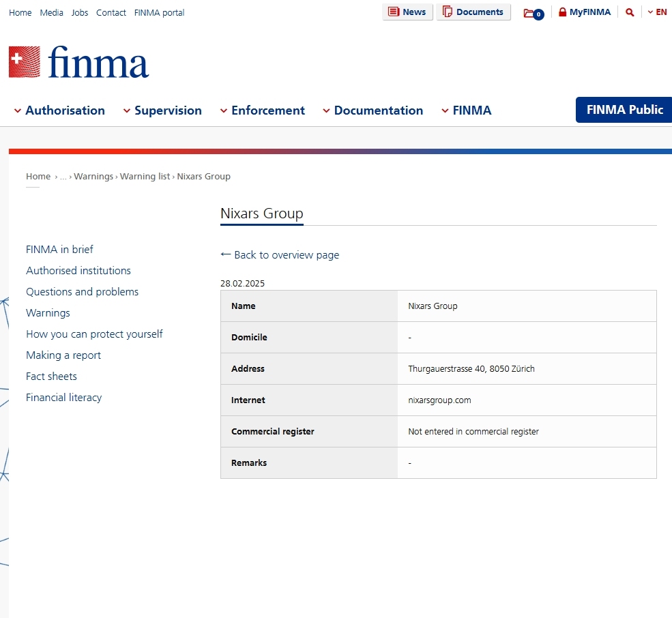Screen dimensions: 672x618
Task: Expand the Enforcement menu
Action: [262, 111]
